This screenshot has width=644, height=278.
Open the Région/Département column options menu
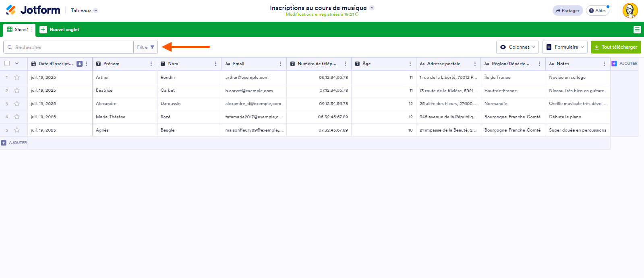539,64
